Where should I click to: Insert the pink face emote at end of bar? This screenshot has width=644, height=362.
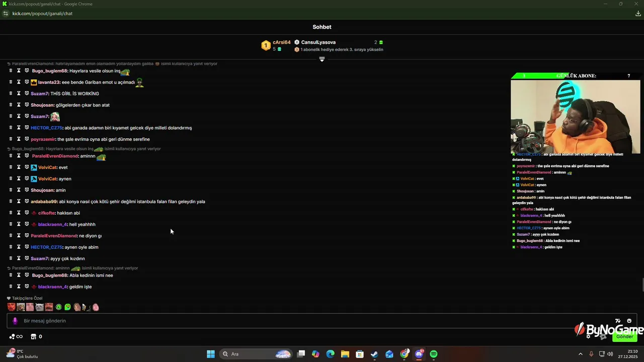pyautogui.click(x=96, y=307)
